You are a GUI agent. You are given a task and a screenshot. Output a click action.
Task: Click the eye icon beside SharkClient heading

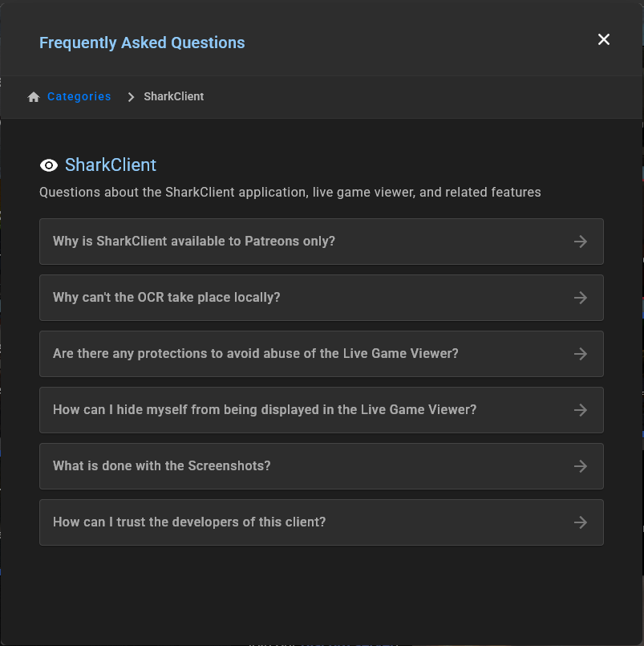click(x=49, y=165)
